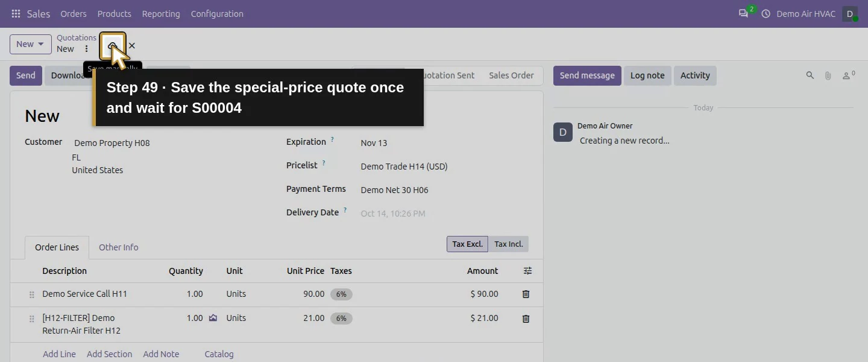Open the chatter attachments paperclip
Screen dimensions: 868x362
(x=828, y=75)
